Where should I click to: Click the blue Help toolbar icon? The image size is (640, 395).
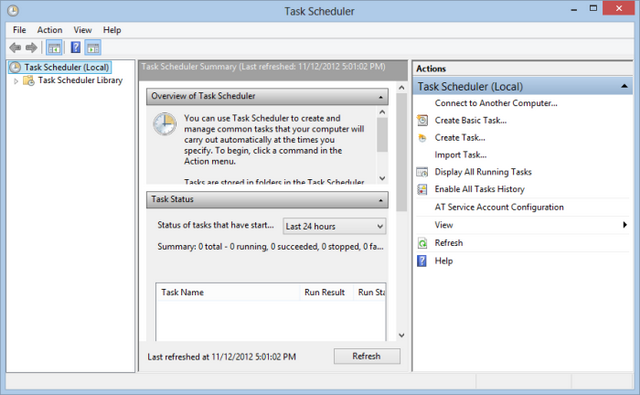click(76, 47)
